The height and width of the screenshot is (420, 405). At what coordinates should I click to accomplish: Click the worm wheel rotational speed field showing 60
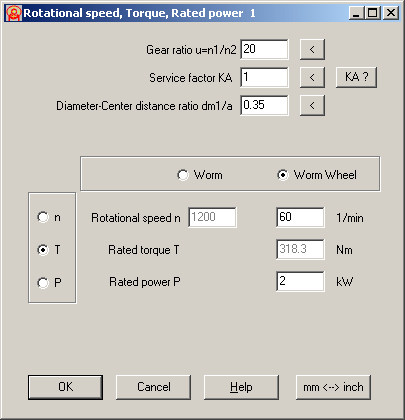300,217
